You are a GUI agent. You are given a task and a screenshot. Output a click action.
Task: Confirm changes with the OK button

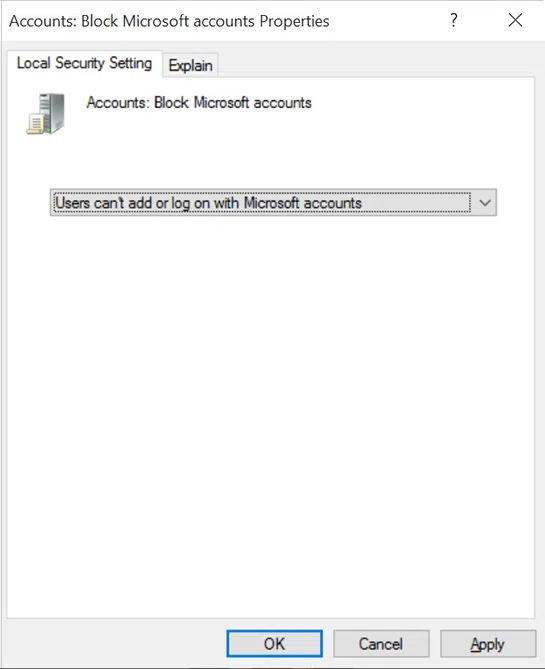(x=274, y=643)
